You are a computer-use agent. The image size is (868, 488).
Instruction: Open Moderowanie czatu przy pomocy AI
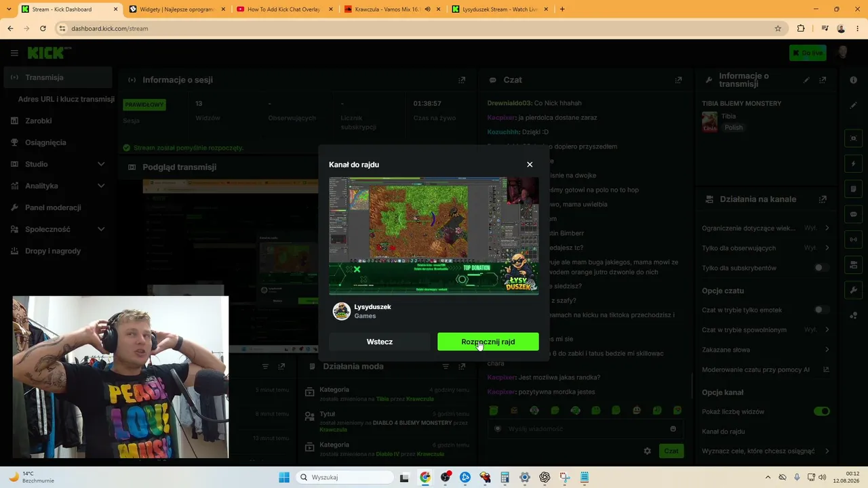click(766, 370)
